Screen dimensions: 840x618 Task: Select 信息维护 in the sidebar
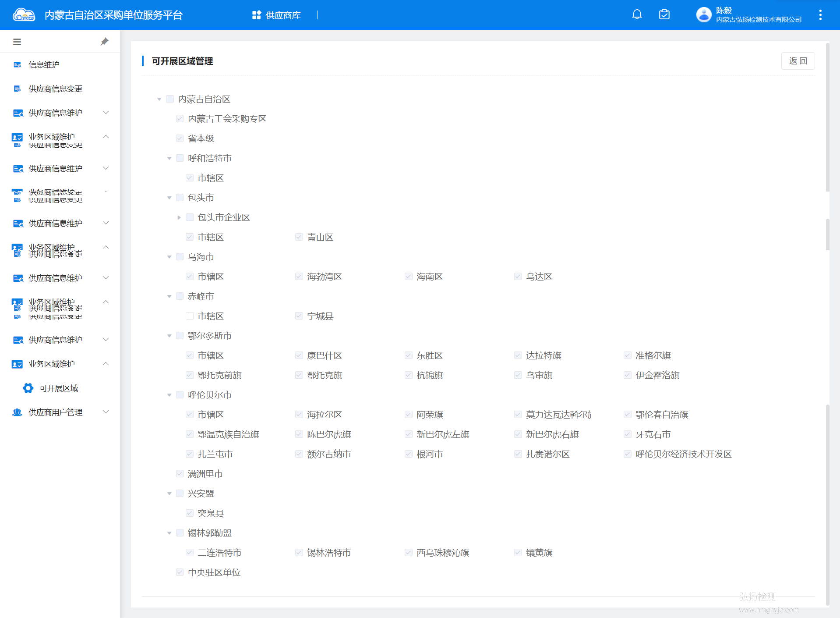pos(44,65)
